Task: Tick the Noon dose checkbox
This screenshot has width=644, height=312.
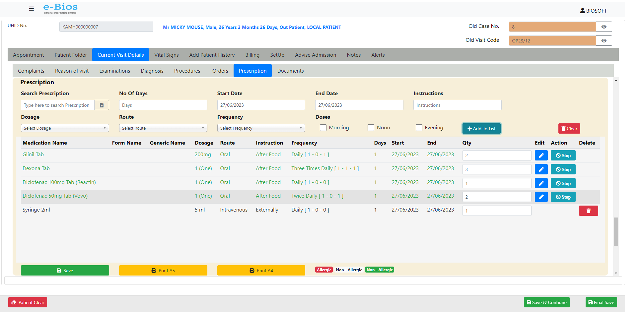Action: (371, 128)
